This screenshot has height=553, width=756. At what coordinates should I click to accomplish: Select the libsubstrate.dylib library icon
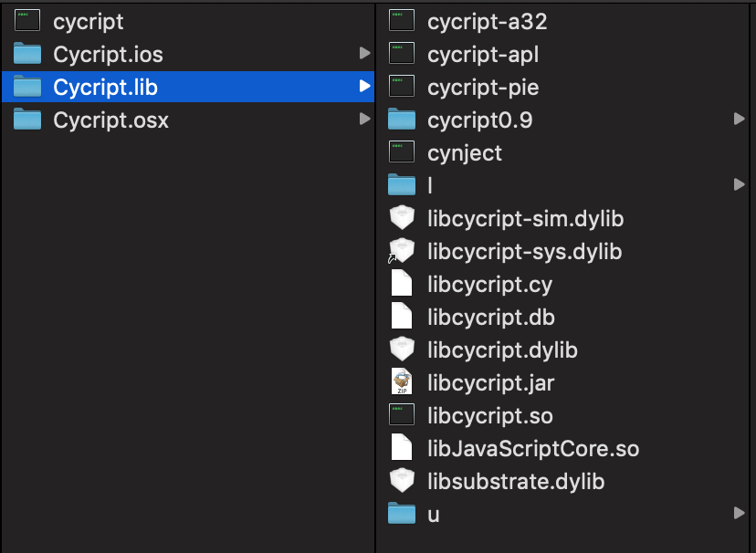[x=402, y=480]
